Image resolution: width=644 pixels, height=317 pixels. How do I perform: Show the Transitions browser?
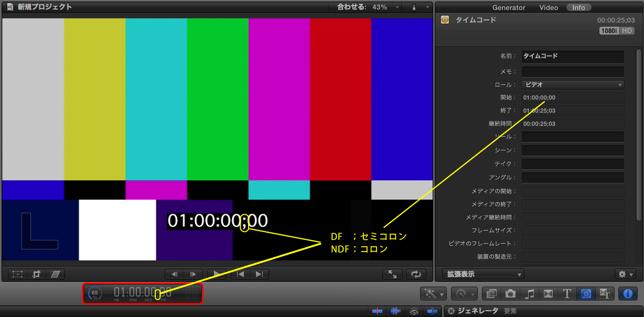(548, 294)
